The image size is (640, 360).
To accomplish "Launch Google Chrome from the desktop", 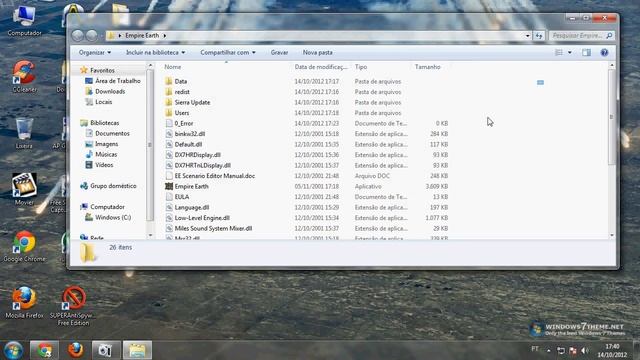I will point(24,246).
